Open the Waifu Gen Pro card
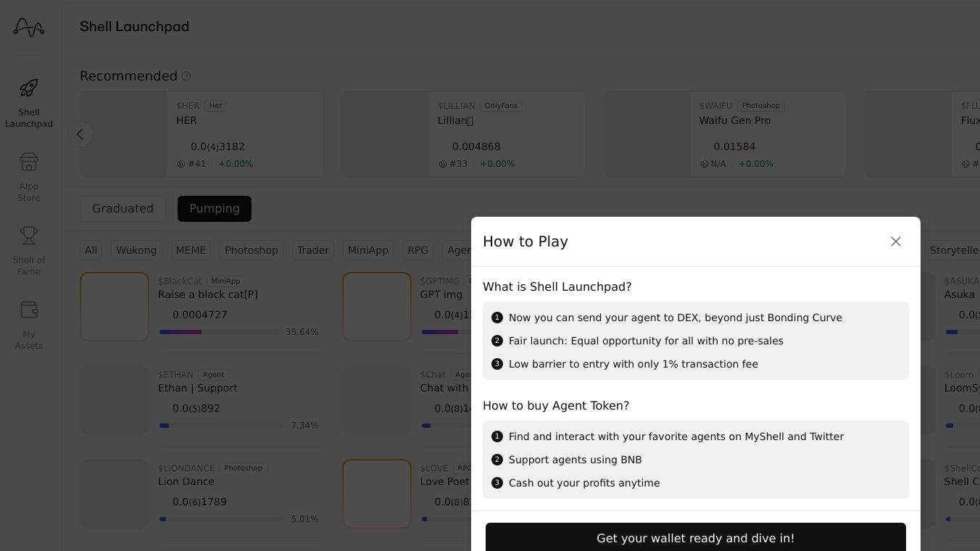Image resolution: width=980 pixels, height=551 pixels. (x=725, y=134)
